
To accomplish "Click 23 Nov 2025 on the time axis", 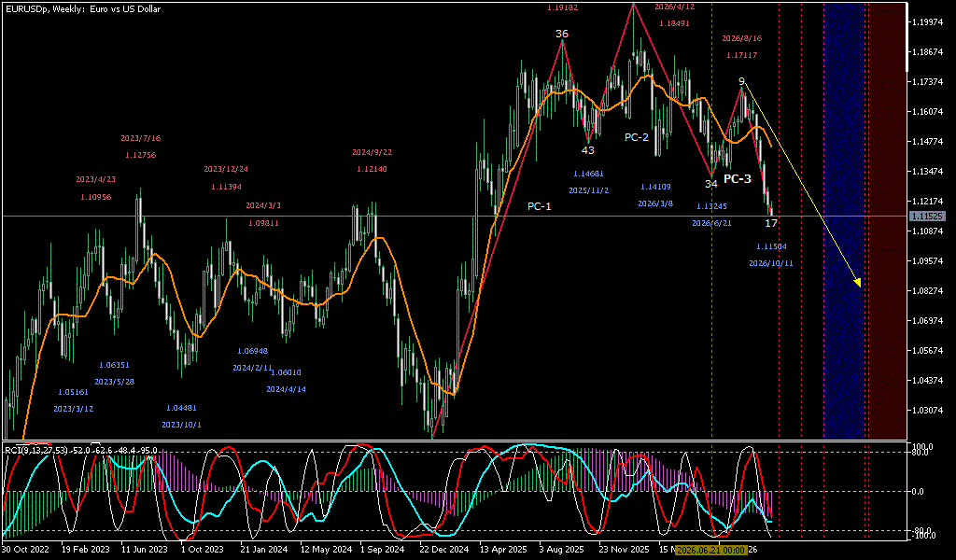I will point(622,549).
